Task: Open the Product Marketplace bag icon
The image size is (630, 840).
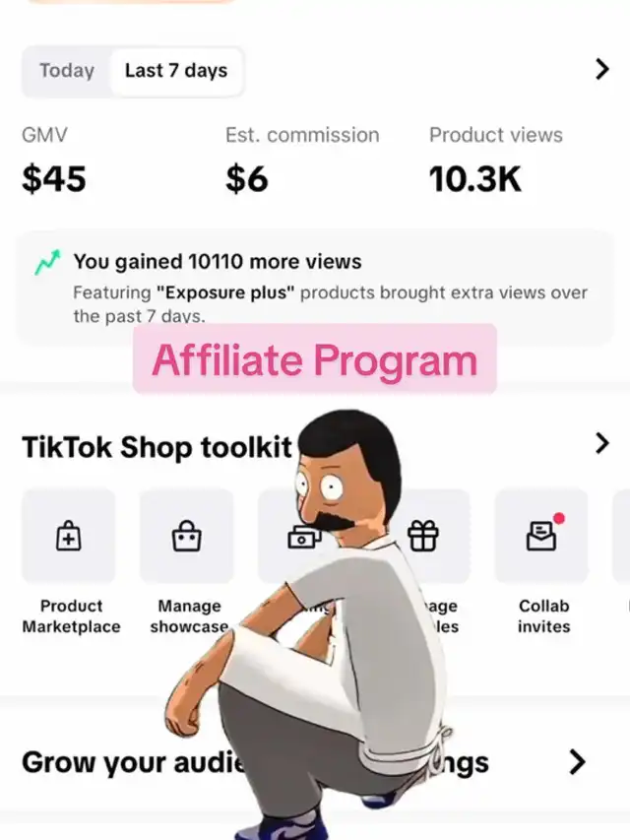Action: (69, 536)
